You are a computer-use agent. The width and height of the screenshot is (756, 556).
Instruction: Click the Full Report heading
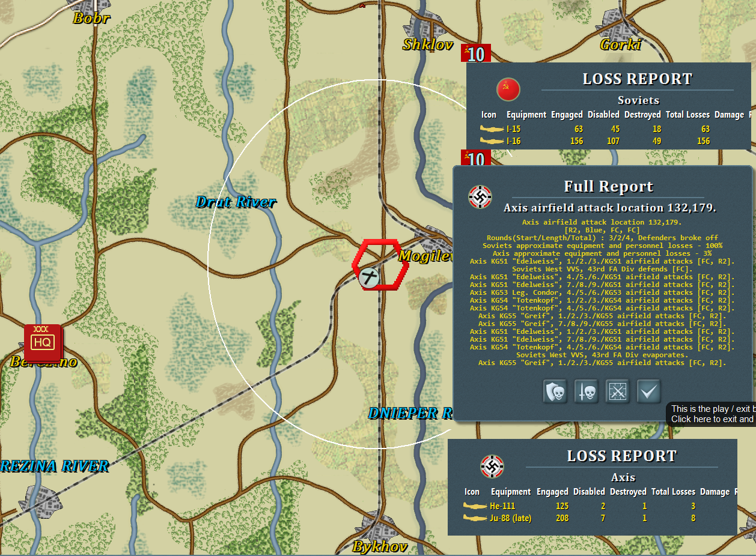tap(608, 187)
